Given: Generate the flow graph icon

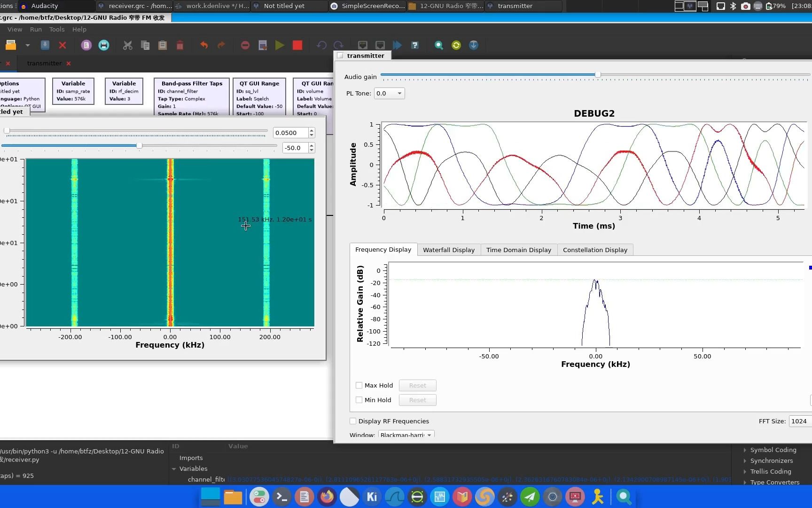Looking at the screenshot, I should tap(263, 45).
